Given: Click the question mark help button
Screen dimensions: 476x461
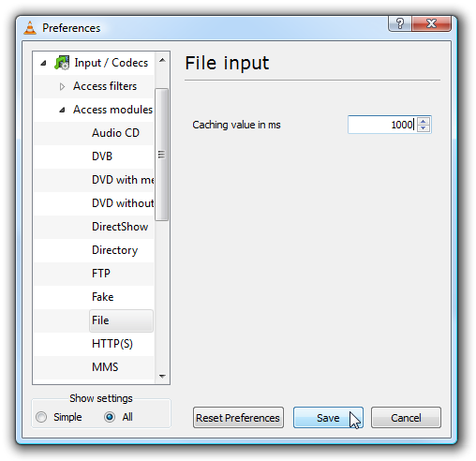Looking at the screenshot, I should pyautogui.click(x=399, y=23).
